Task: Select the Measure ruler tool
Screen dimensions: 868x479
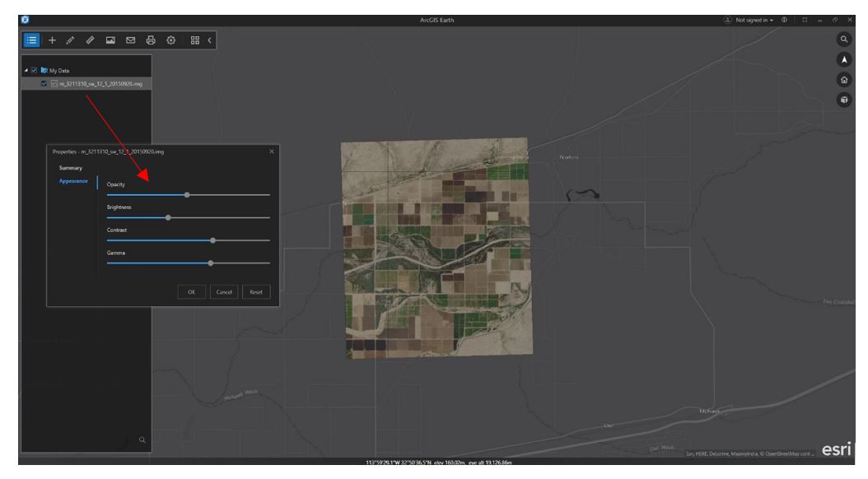Action: point(91,40)
